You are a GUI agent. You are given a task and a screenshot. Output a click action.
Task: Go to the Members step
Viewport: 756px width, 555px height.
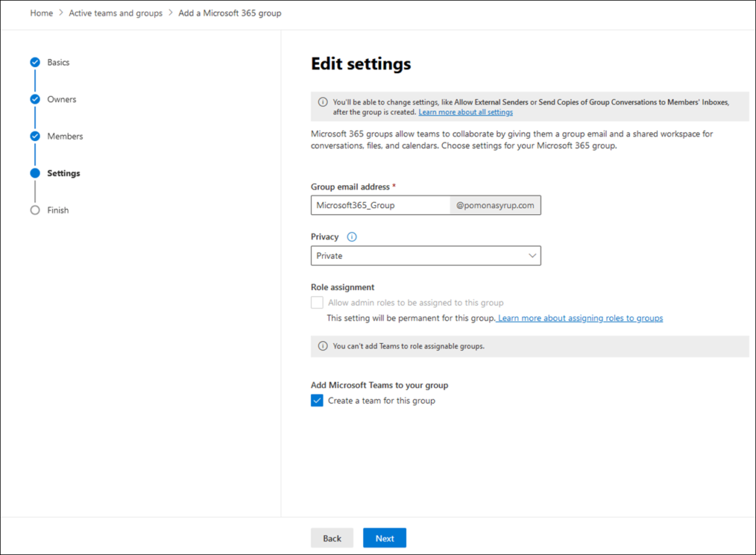[x=65, y=137]
